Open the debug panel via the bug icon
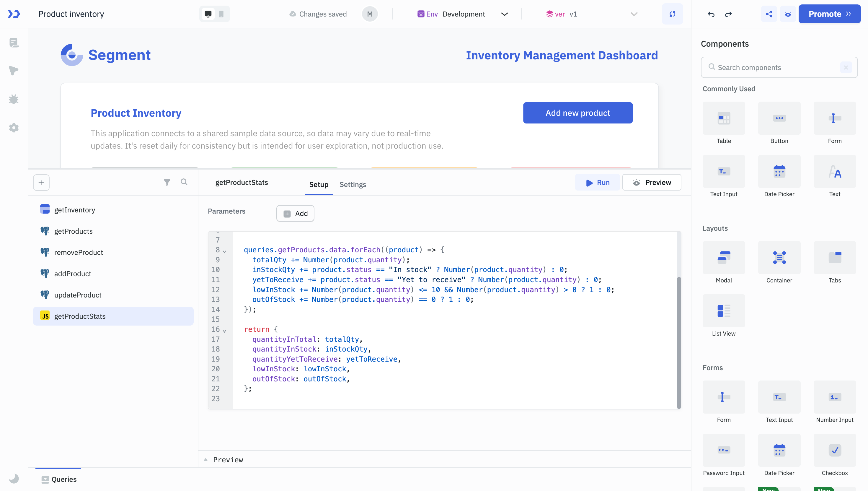The image size is (868, 491). 14,99
